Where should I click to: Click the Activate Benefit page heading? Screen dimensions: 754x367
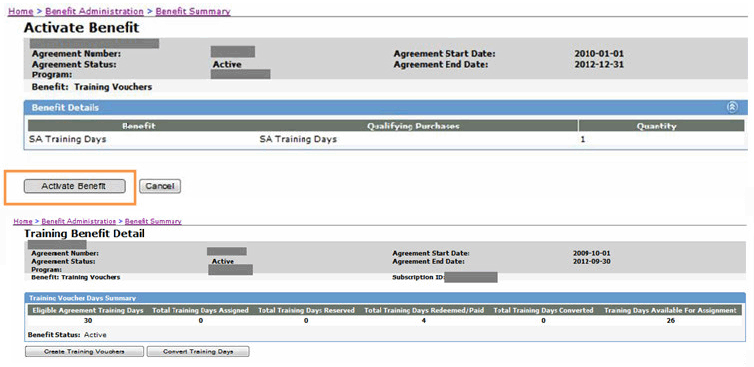pyautogui.click(x=81, y=27)
